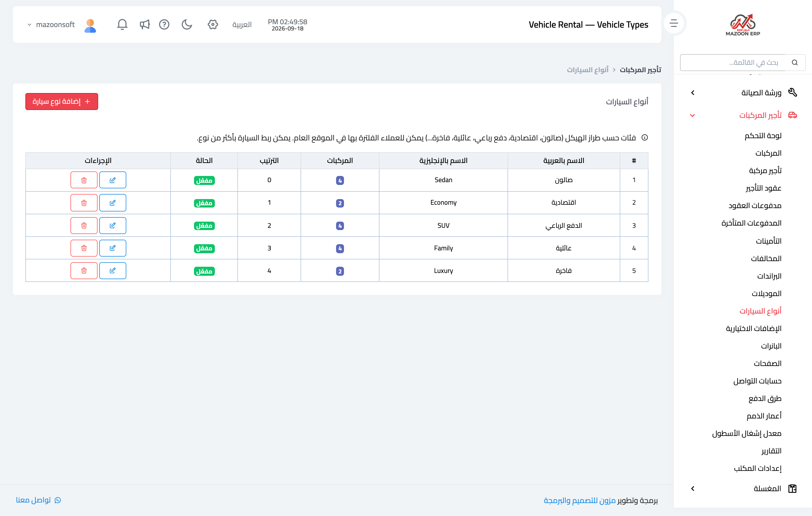812x516 pixels.
Task: Open الإضافات الاختيارية in sidebar
Action: (x=754, y=328)
